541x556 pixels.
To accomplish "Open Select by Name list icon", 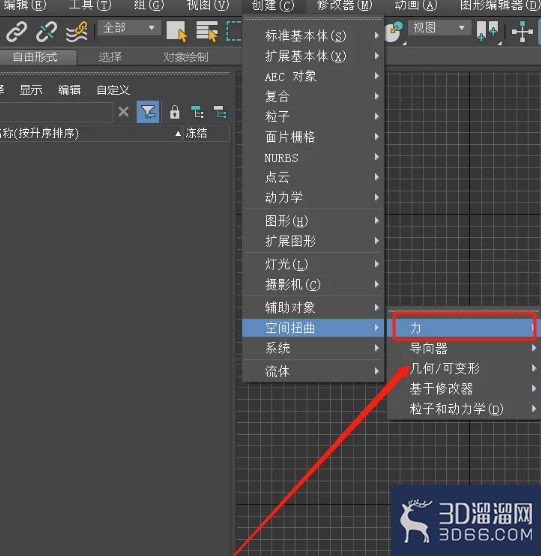I will (207, 31).
